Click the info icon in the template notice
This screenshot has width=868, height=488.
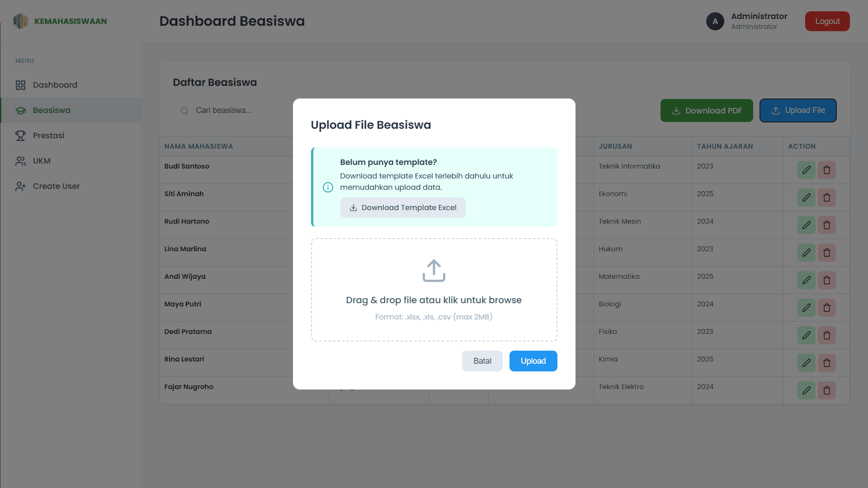click(328, 187)
